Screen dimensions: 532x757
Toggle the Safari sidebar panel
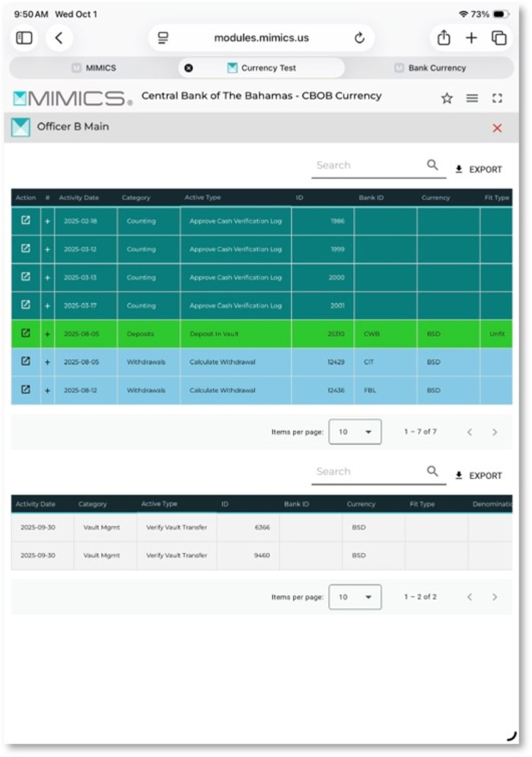pyautogui.click(x=24, y=38)
